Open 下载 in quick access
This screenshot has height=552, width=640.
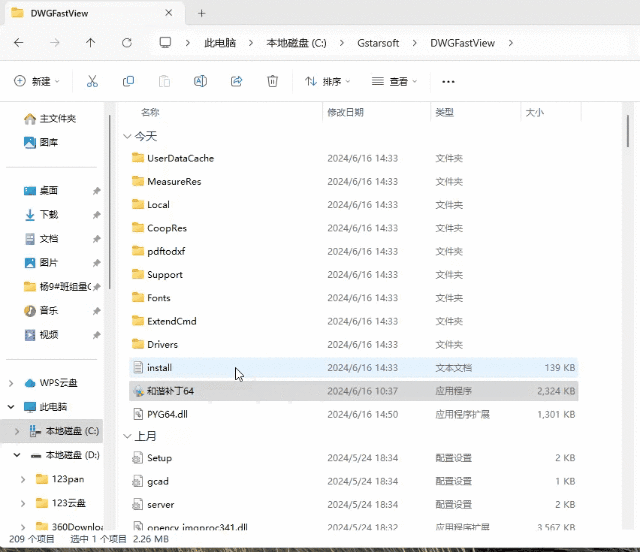coord(41,215)
